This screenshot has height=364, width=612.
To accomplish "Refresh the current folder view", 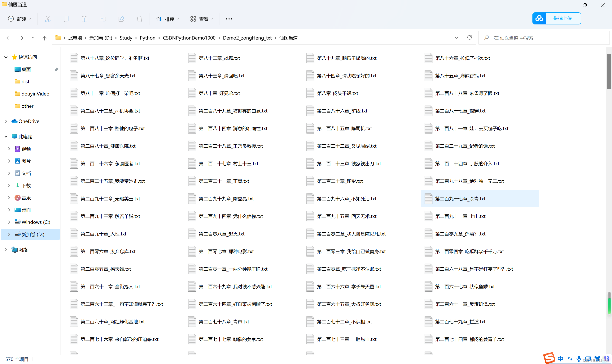I will [469, 38].
